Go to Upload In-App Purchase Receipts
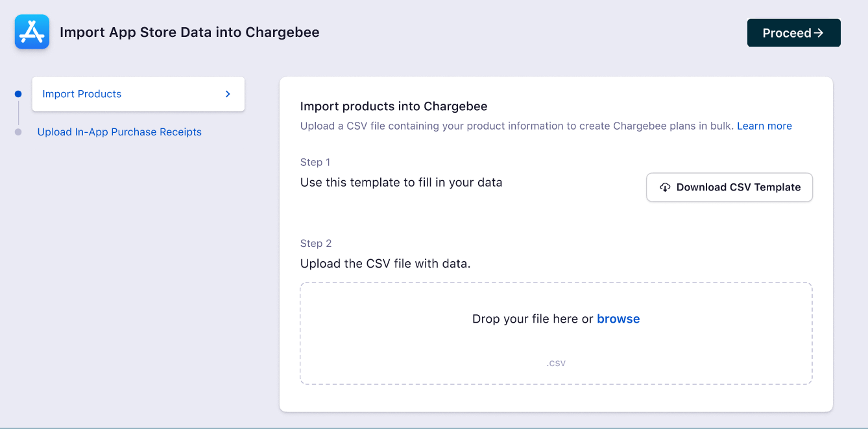Screen dimensions: 868x429 click(119, 132)
